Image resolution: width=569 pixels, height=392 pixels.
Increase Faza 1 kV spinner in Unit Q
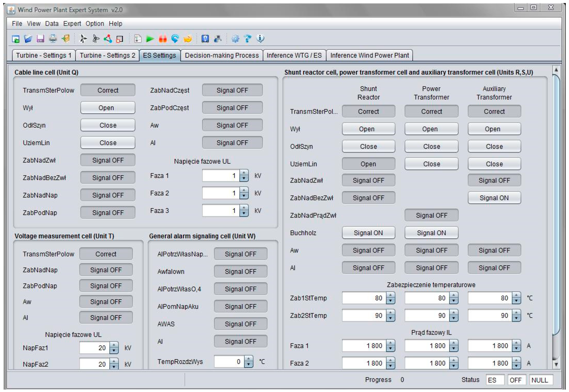244,173
